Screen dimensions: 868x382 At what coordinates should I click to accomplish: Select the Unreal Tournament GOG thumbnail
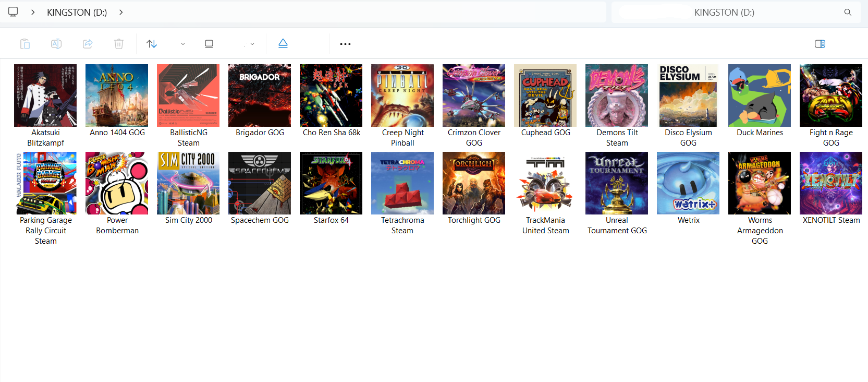point(617,183)
